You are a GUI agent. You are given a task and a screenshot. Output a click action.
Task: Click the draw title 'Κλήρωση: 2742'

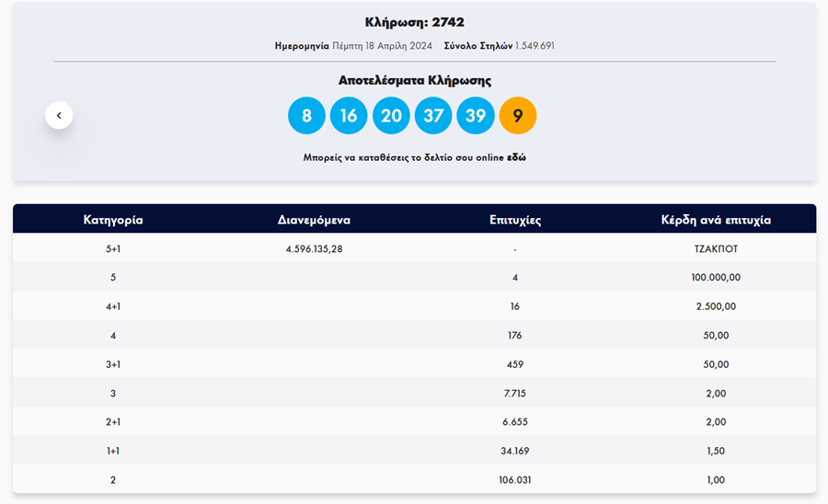tap(414, 22)
